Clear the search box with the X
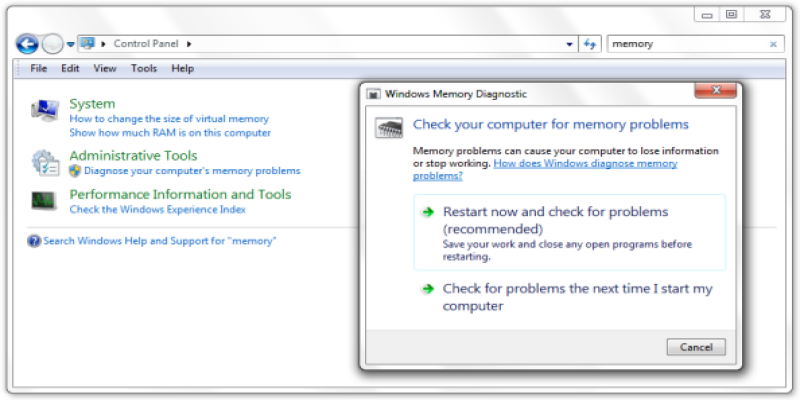This screenshot has width=800, height=400. click(x=773, y=44)
